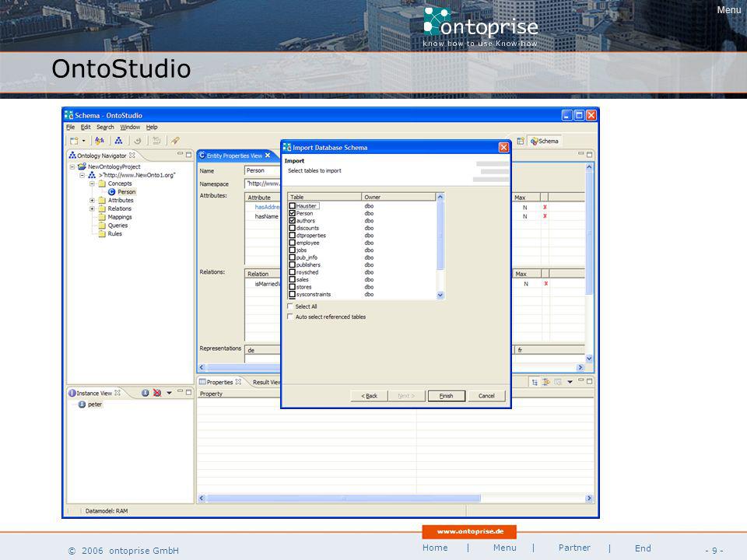Select the NewOntologyProject folder icon
This screenshot has width=747, height=560.
82,166
